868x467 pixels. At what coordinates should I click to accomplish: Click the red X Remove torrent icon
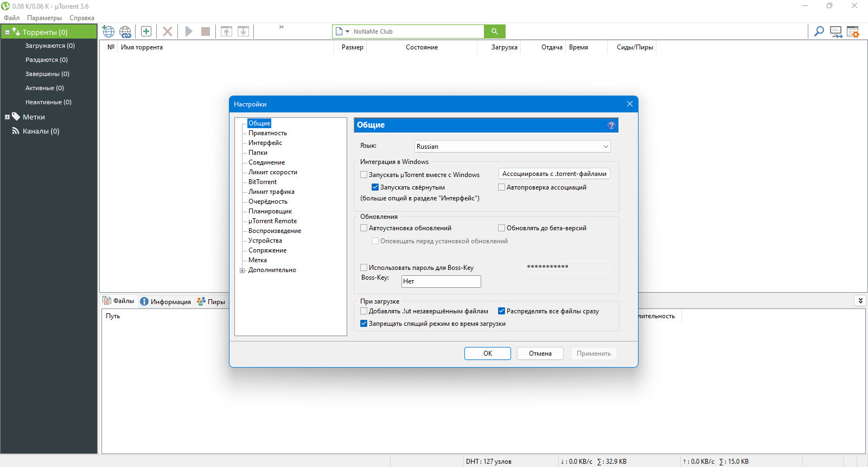tap(168, 31)
